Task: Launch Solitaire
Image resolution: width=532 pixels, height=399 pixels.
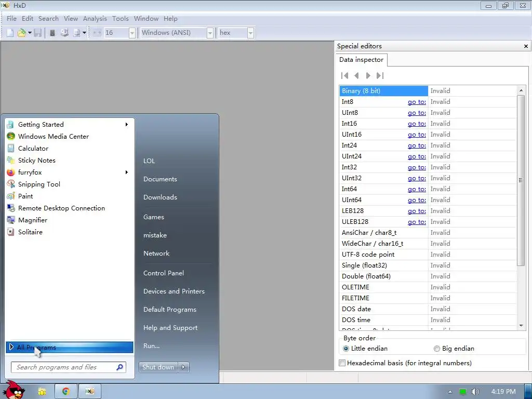Action: 69,232
